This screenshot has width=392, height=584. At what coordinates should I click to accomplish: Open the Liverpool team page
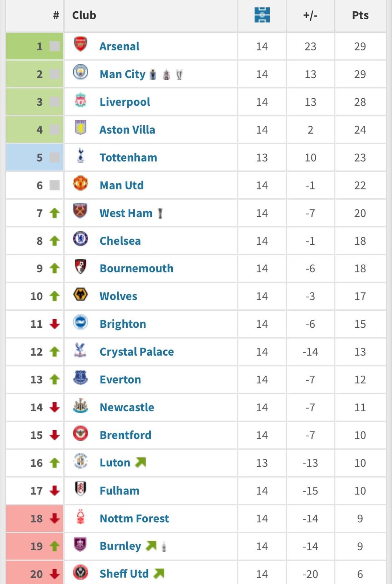125,102
